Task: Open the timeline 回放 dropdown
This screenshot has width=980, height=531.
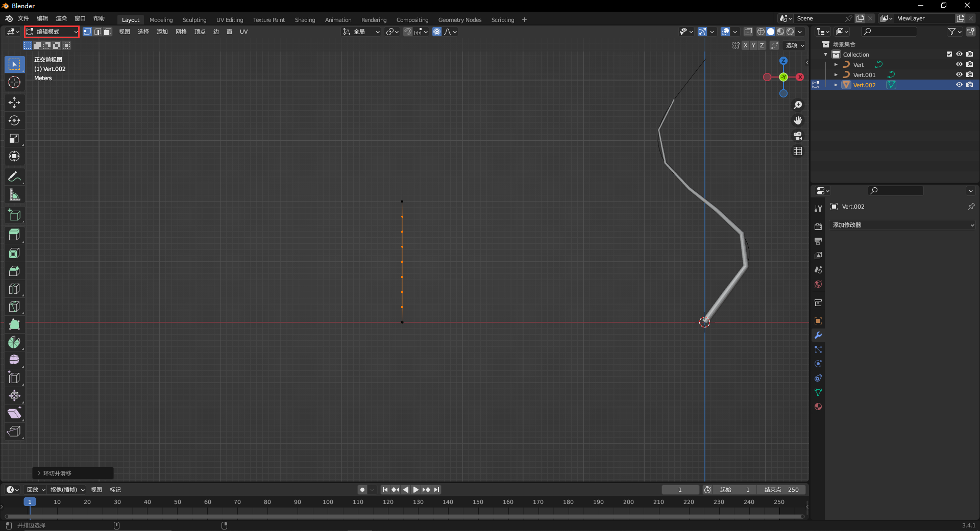Action: [36, 490]
